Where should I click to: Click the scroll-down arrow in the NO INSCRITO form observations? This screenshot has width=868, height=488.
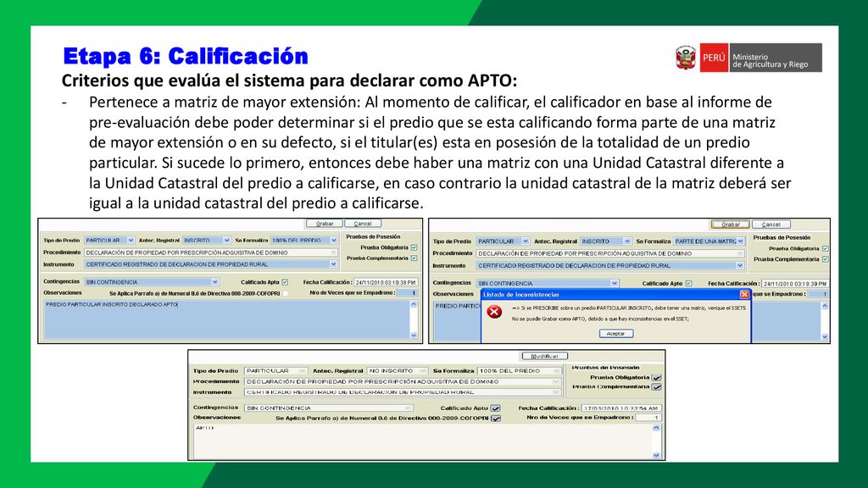point(656,455)
